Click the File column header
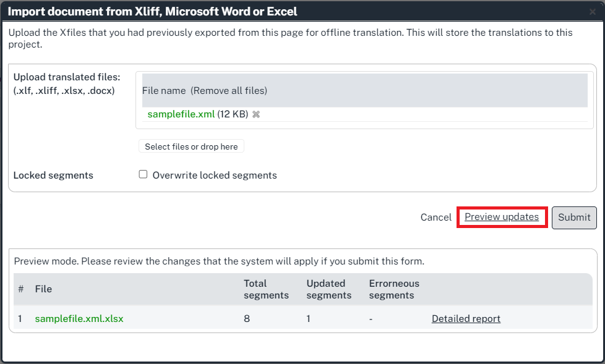This screenshot has width=605, height=364. 43,289
